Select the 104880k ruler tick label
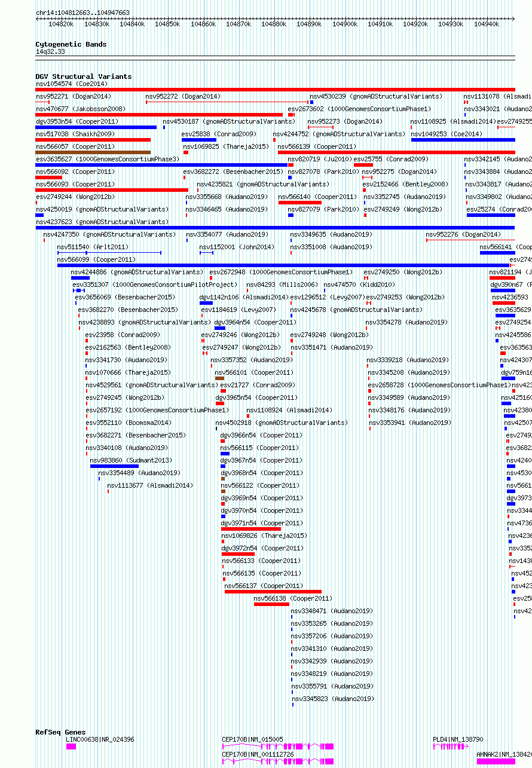The height and width of the screenshot is (768, 532). pos(273,24)
